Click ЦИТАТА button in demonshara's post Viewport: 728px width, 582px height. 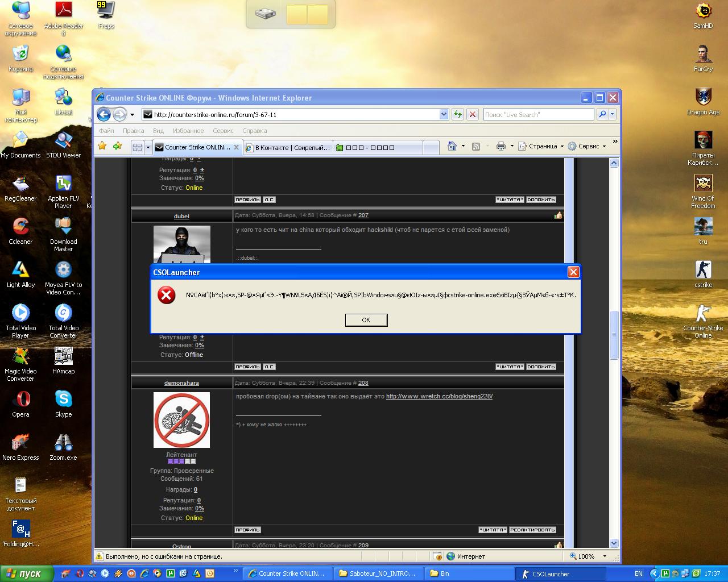pos(493,530)
